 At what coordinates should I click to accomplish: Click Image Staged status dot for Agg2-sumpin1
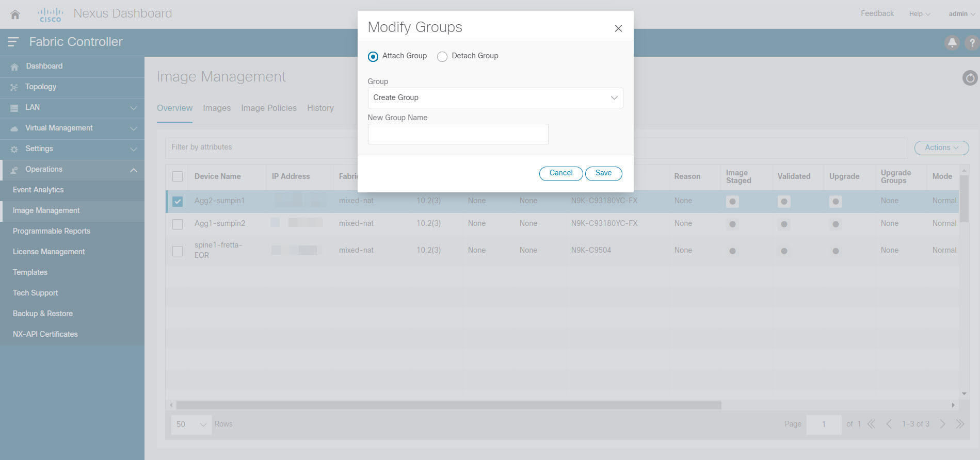tap(732, 202)
